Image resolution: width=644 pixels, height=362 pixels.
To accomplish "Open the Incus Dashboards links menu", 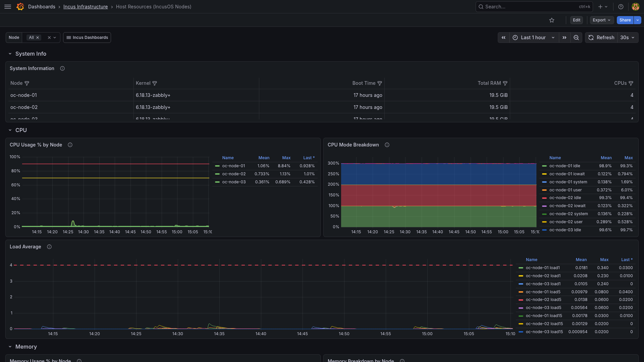I will tap(87, 38).
